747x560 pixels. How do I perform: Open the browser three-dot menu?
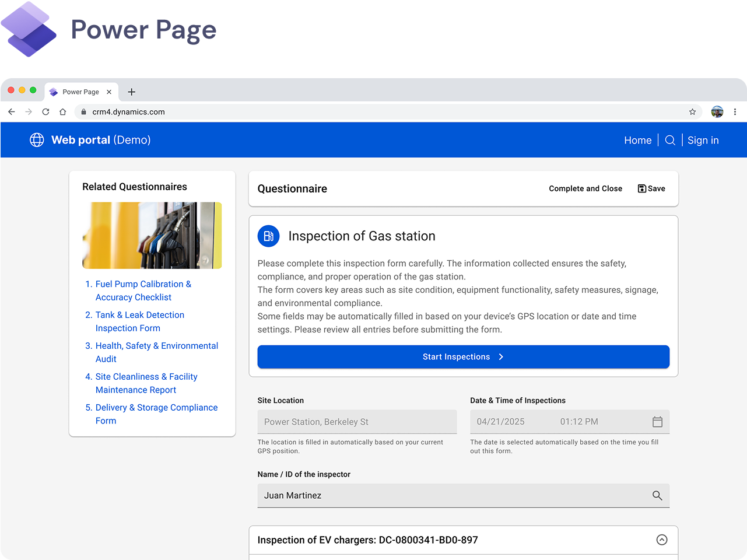[x=735, y=111]
